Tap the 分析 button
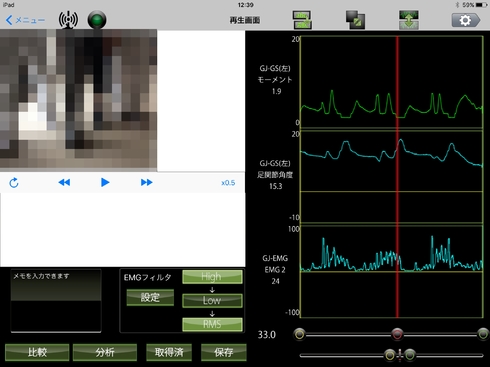 105,352
